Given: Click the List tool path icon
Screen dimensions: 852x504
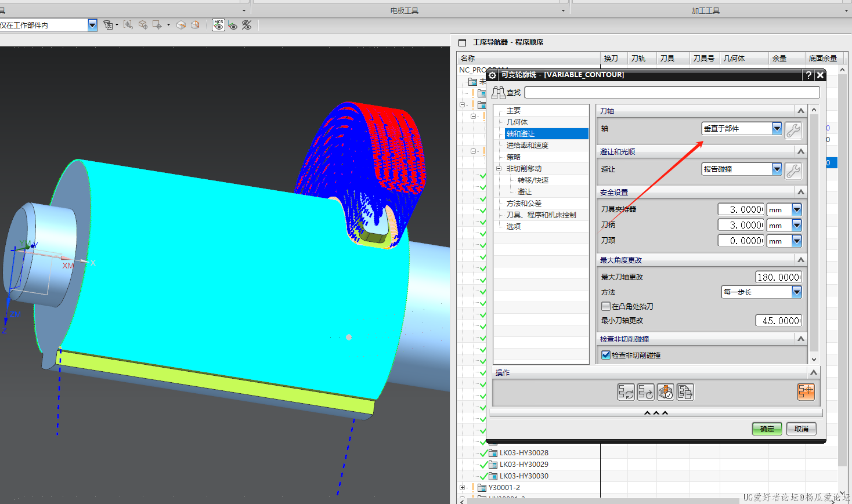Looking at the screenshot, I should click(685, 392).
